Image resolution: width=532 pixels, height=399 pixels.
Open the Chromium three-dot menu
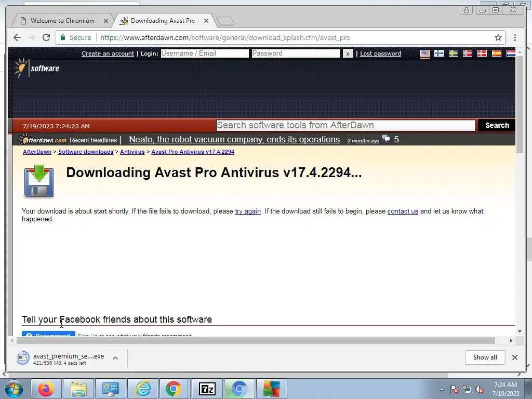click(515, 37)
